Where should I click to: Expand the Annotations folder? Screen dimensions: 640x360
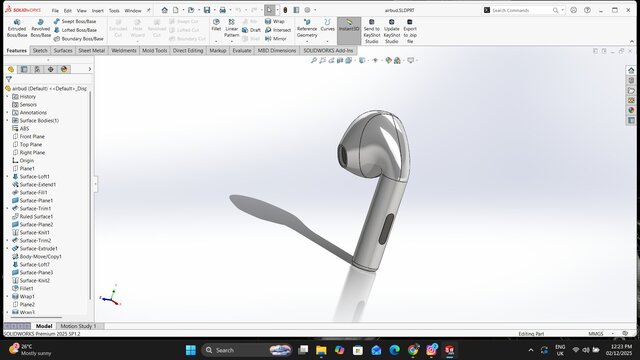click(7, 113)
